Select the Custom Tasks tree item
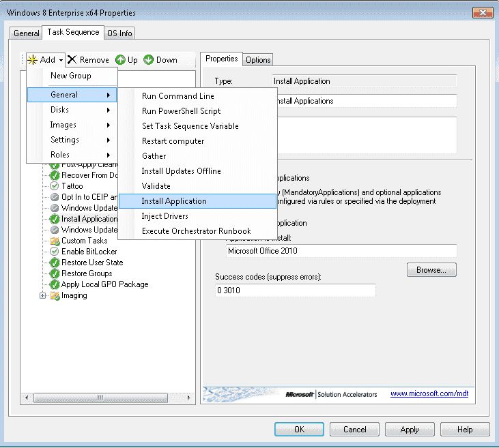 [x=85, y=241]
